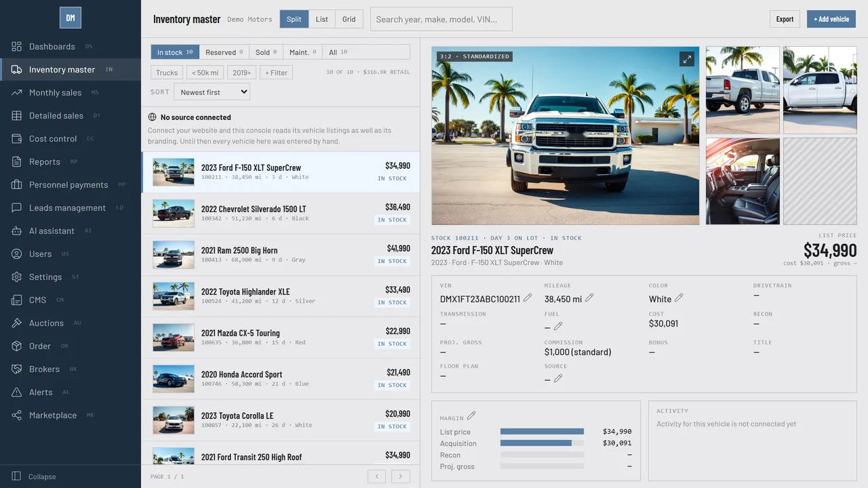
Task: Open Order box icon
Action: click(16, 346)
